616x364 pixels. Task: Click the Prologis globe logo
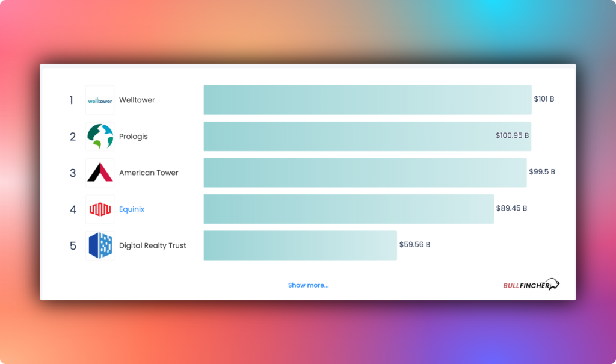point(100,137)
